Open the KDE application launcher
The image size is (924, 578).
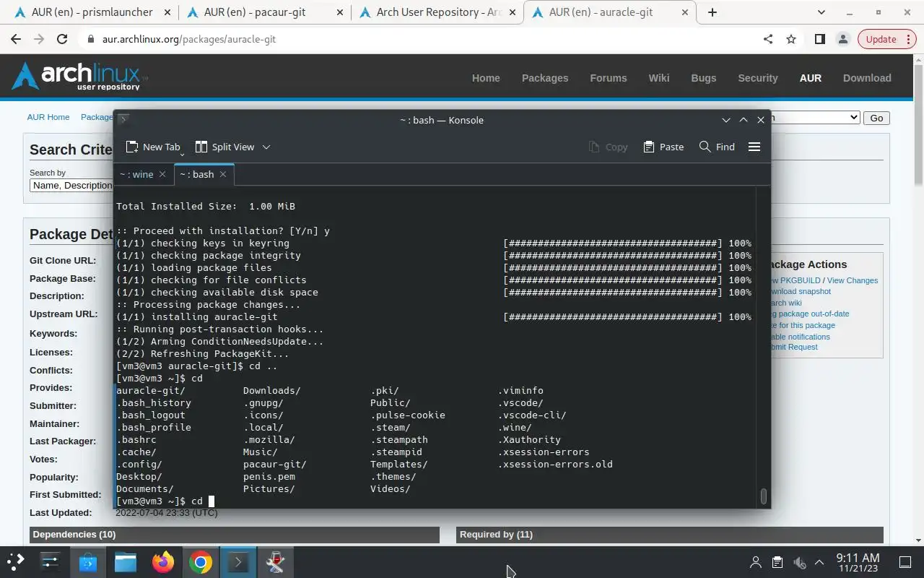coord(16,561)
